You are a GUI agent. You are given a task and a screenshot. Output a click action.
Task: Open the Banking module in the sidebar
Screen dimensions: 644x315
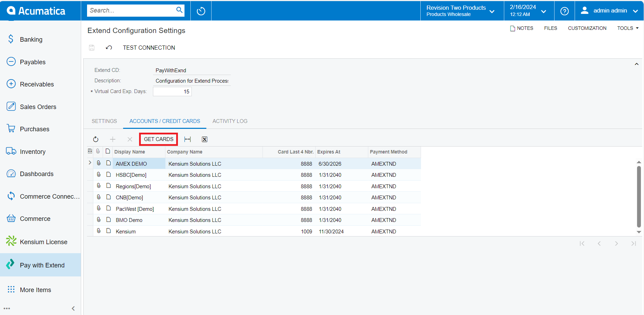(31, 39)
